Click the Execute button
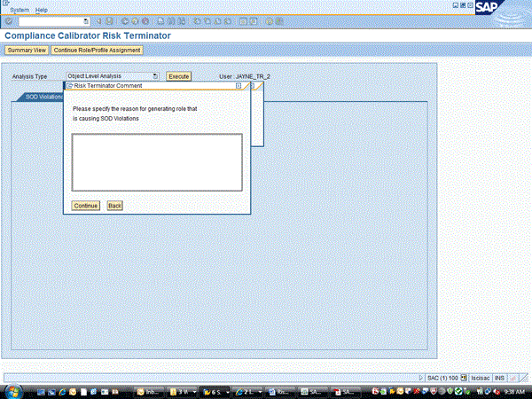The width and height of the screenshot is (532, 399). pos(179,76)
